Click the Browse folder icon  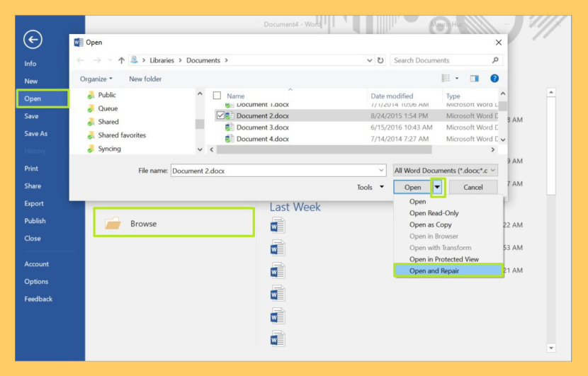(x=113, y=224)
